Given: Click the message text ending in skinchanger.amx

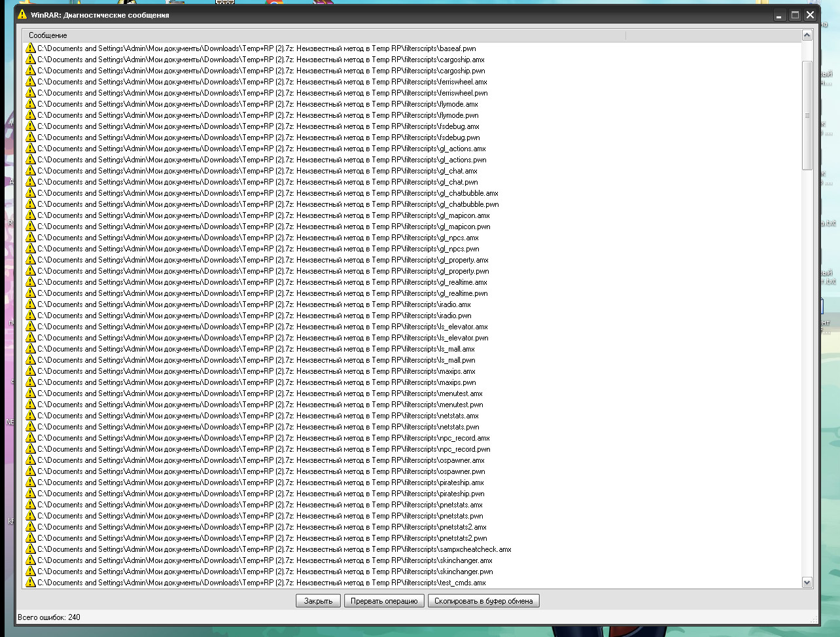Looking at the screenshot, I should pos(265,560).
